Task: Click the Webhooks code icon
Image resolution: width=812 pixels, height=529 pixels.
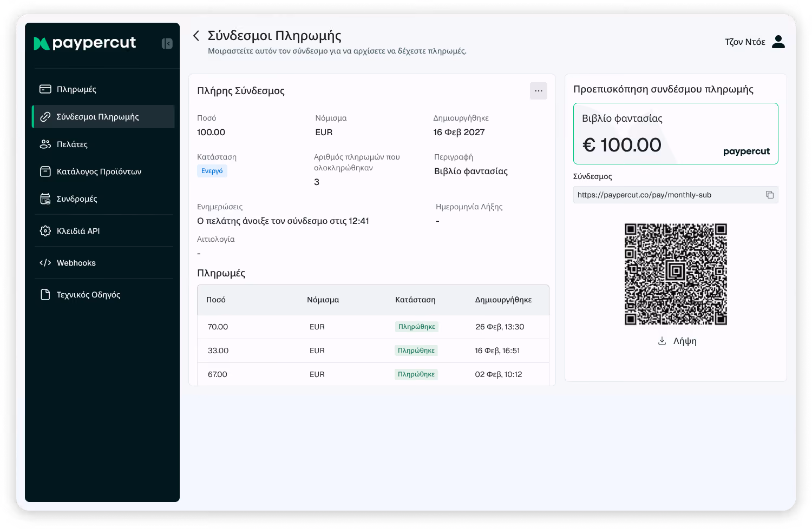Action: (45, 263)
